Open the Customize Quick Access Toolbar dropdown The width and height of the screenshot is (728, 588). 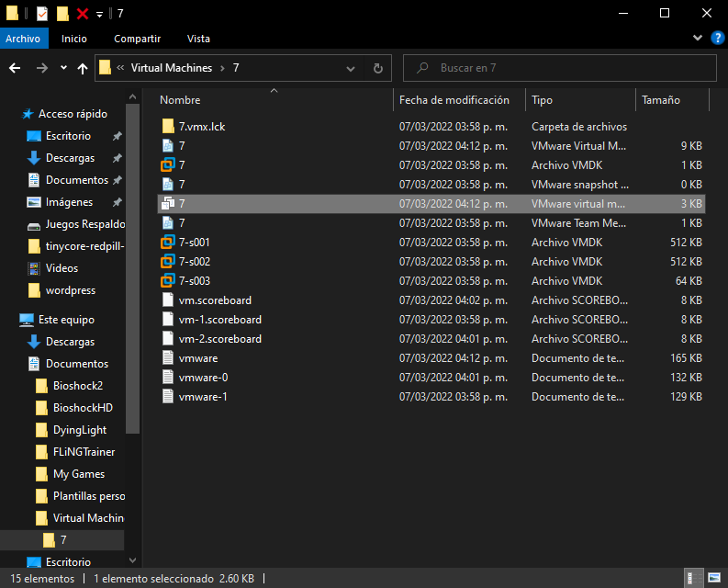coord(99,15)
